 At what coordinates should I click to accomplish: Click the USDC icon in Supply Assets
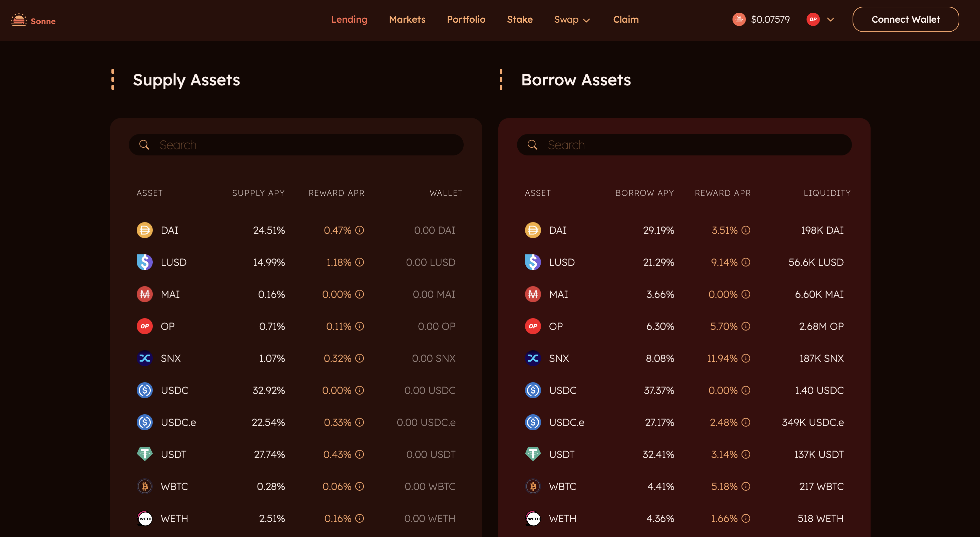click(144, 390)
